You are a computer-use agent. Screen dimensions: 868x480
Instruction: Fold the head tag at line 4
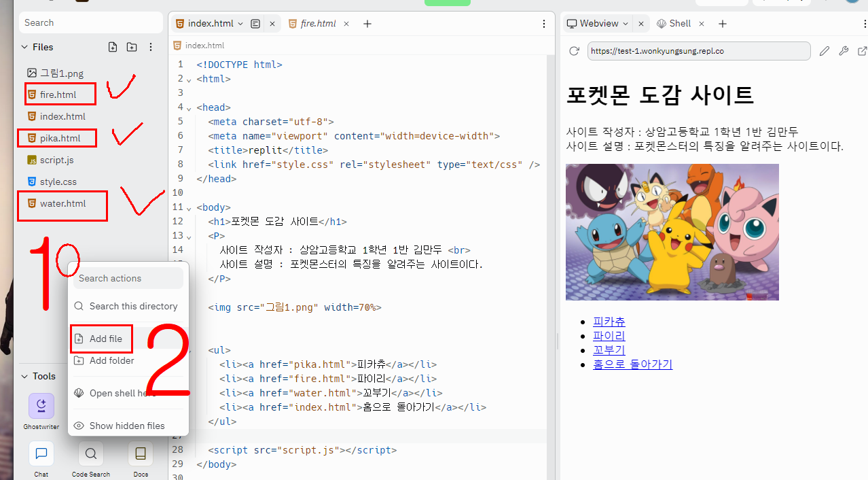coord(189,108)
